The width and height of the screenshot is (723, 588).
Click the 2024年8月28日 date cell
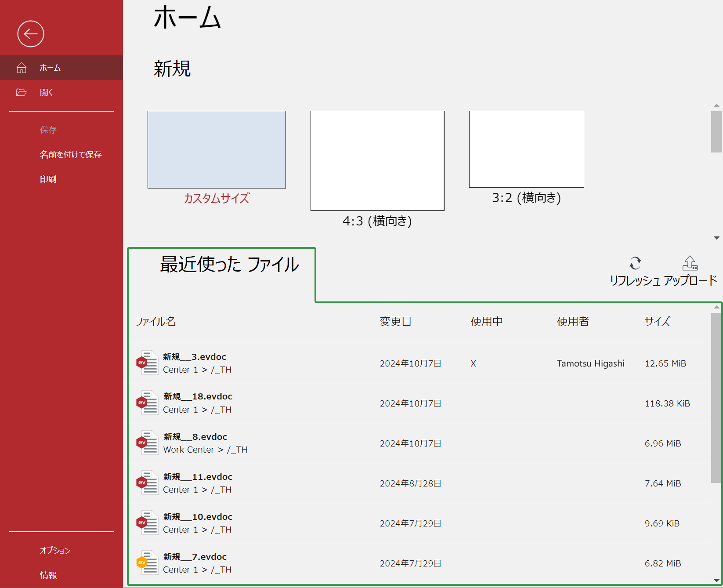coord(410,483)
